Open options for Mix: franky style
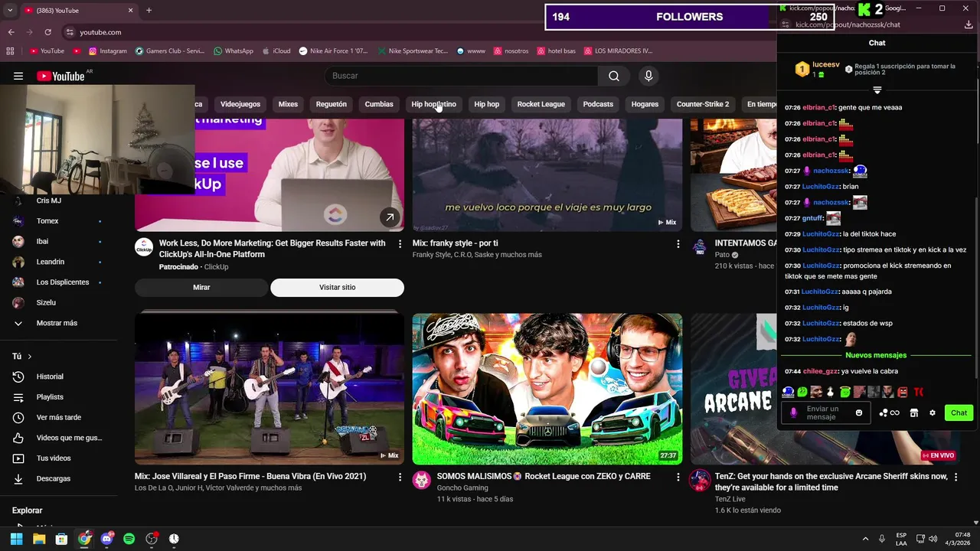This screenshot has height=551, width=980. (678, 243)
